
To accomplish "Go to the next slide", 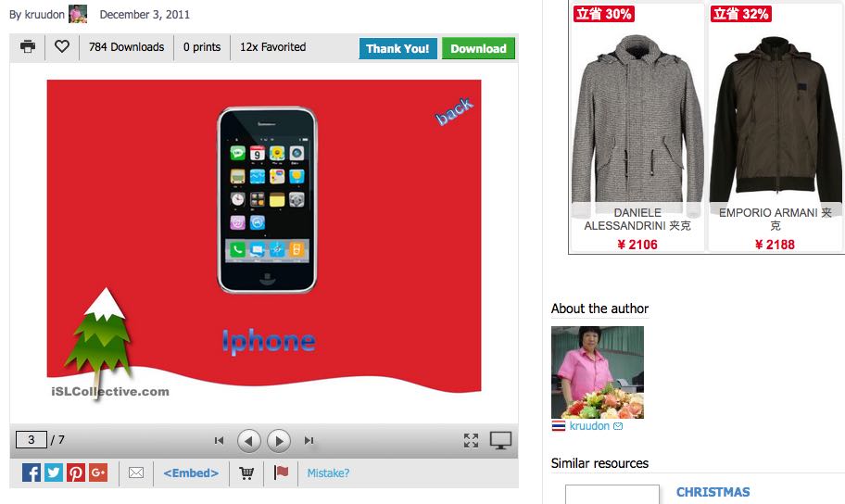I will (x=279, y=441).
